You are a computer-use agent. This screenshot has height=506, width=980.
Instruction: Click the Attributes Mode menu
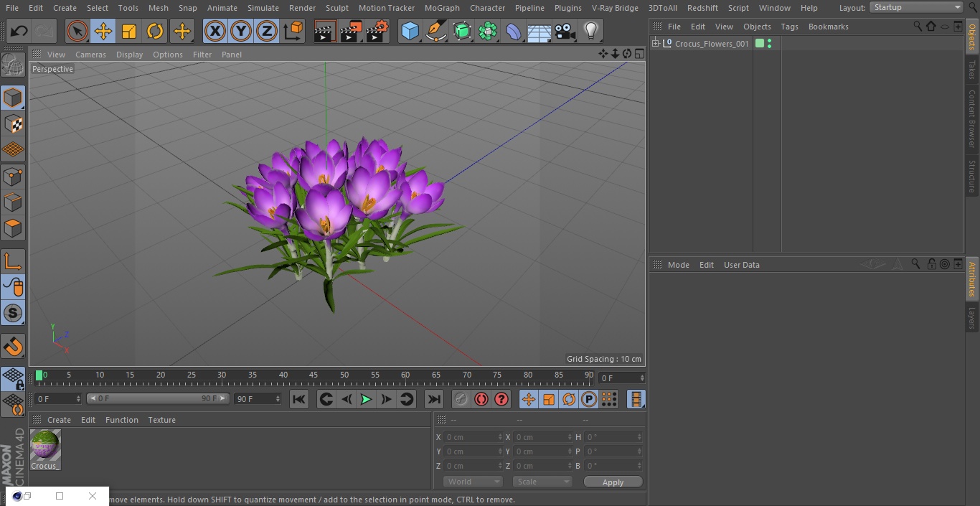[678, 265]
